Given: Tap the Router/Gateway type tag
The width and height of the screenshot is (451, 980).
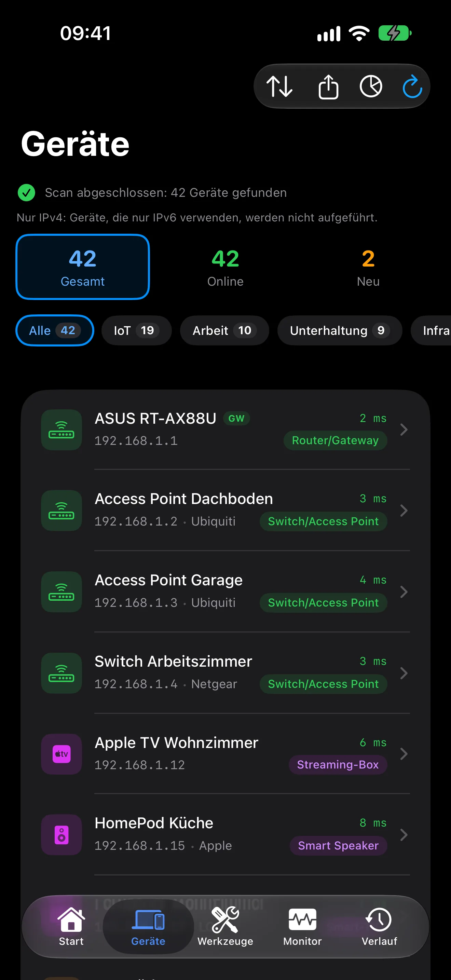Looking at the screenshot, I should point(335,440).
